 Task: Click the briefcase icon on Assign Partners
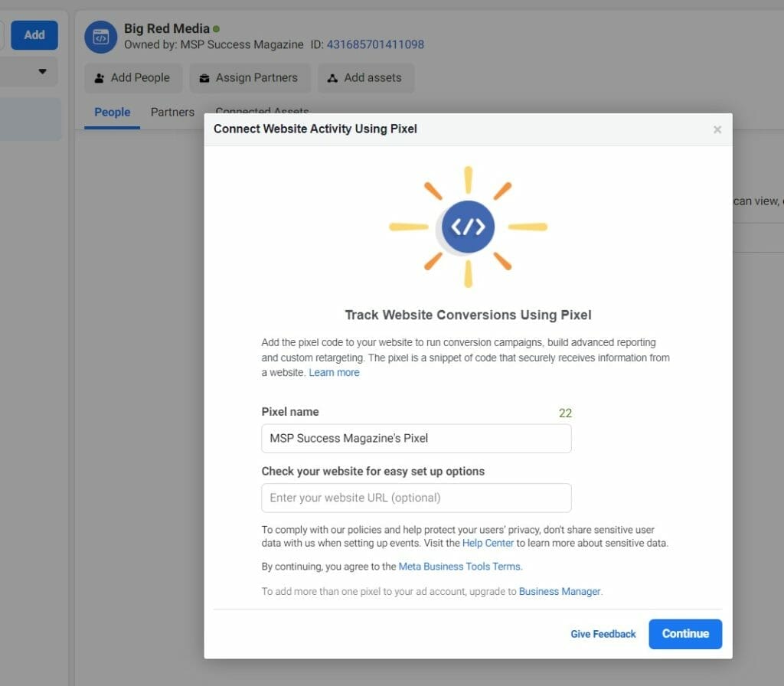coord(204,78)
